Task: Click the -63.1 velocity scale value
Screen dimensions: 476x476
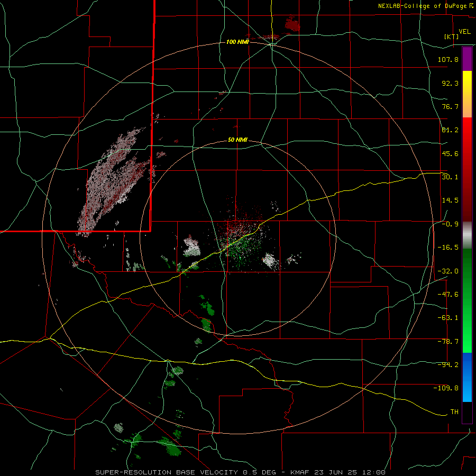Action: 448,318
